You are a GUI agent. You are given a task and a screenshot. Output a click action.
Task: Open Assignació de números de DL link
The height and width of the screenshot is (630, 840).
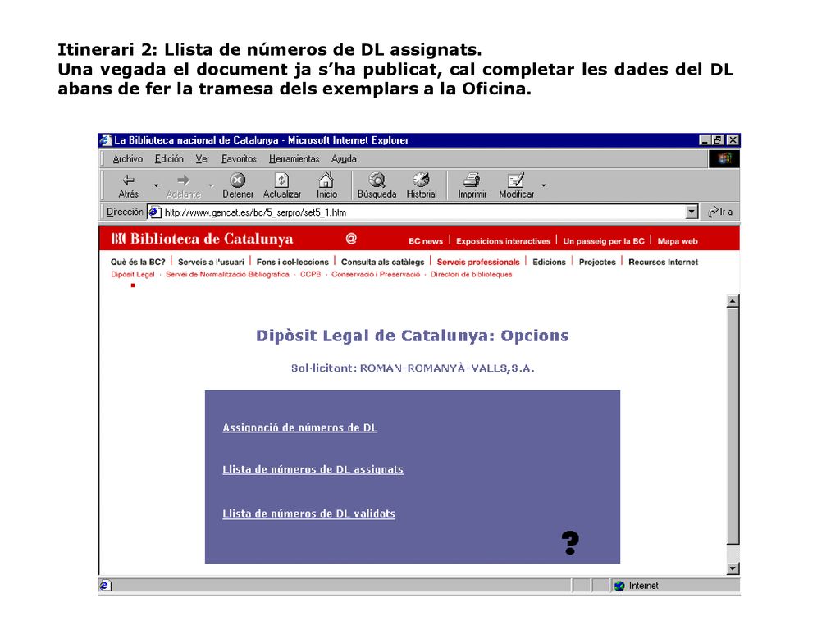[x=300, y=427]
